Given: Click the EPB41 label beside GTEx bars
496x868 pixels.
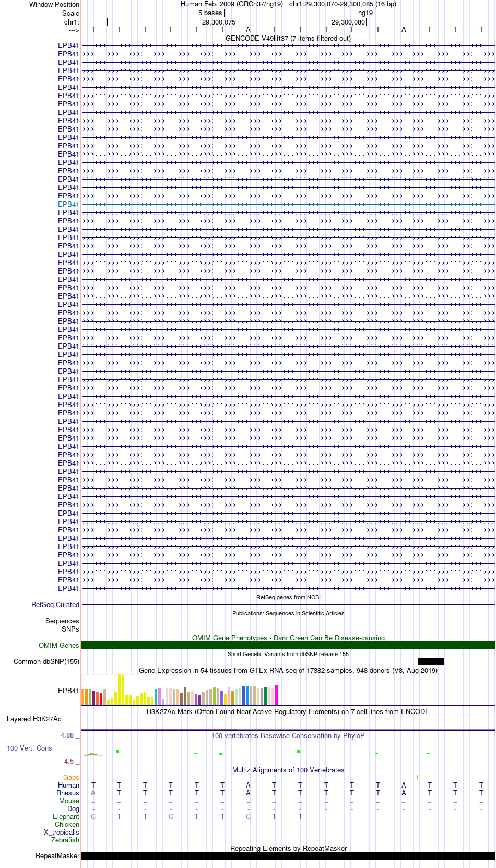Looking at the screenshot, I should coord(68,691).
